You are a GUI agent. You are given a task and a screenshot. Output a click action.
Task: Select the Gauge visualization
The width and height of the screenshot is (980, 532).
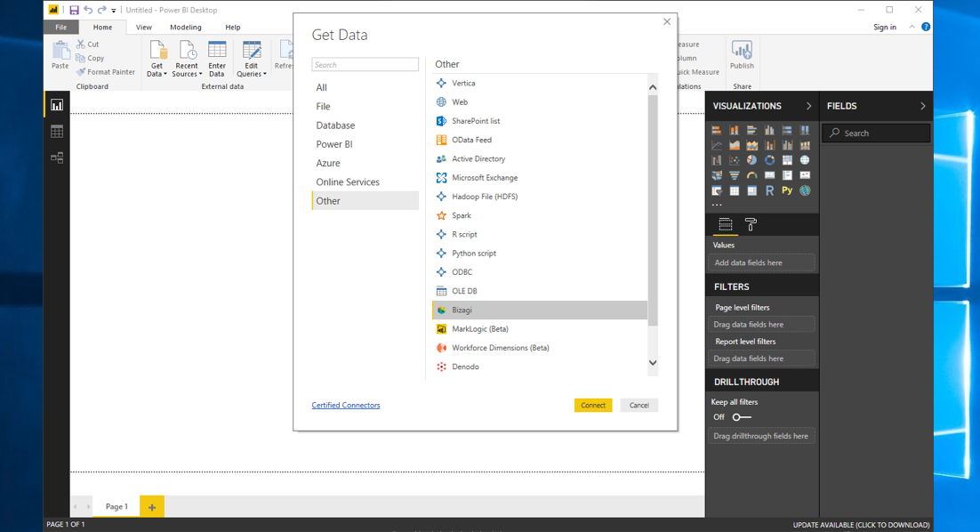[x=751, y=175]
